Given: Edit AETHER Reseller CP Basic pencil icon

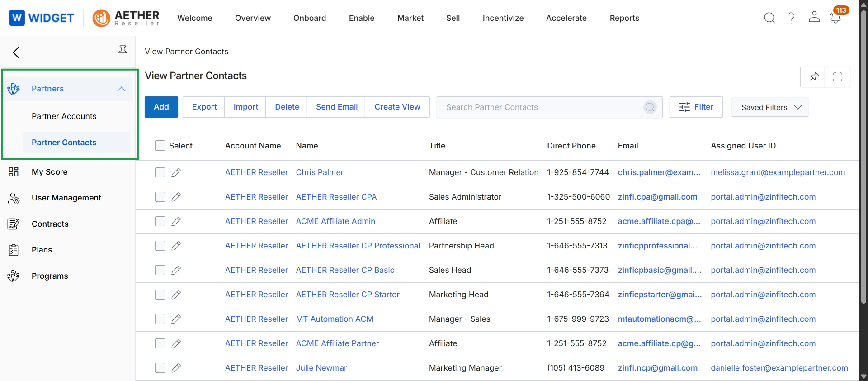Looking at the screenshot, I should 176,270.
